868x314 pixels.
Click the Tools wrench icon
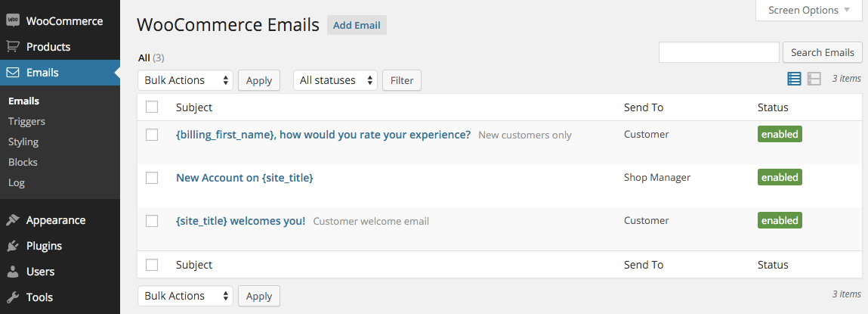click(x=14, y=297)
